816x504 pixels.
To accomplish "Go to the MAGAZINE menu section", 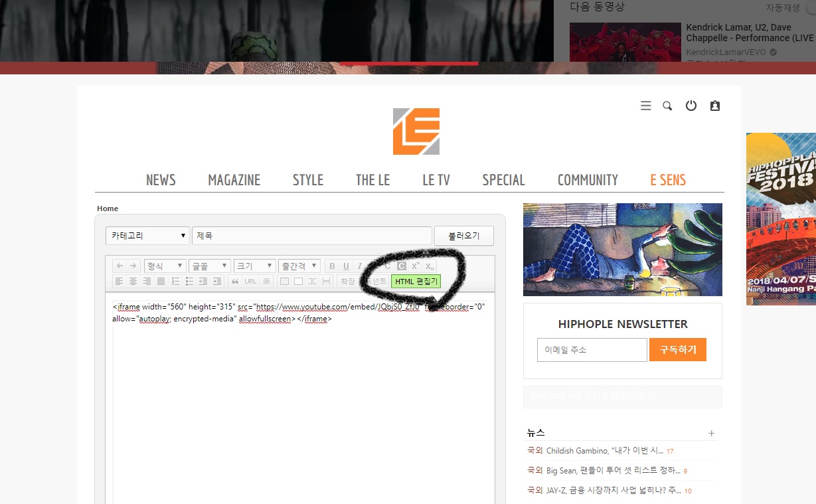I will 234,180.
